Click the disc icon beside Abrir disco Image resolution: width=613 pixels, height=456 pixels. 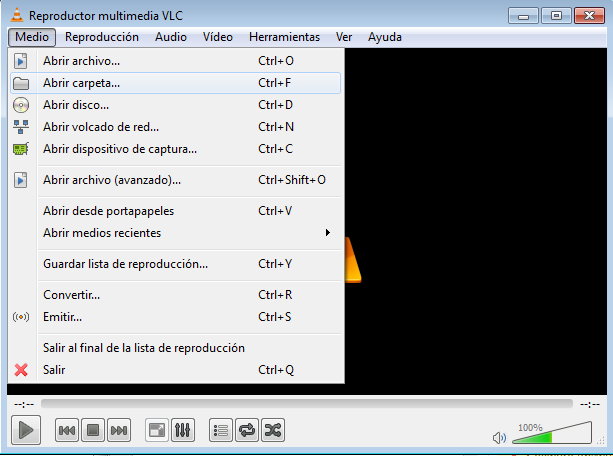pyautogui.click(x=21, y=105)
